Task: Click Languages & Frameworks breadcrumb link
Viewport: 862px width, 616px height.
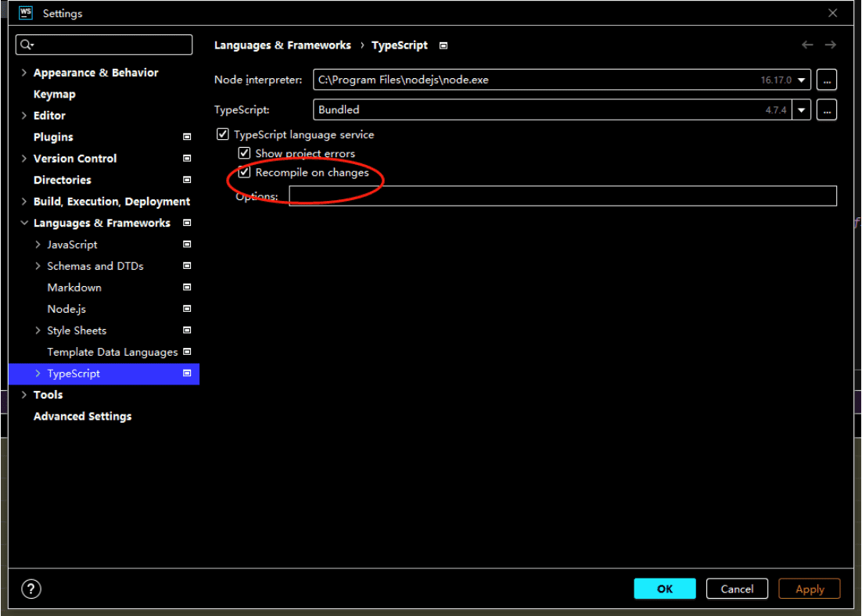Action: pos(282,45)
